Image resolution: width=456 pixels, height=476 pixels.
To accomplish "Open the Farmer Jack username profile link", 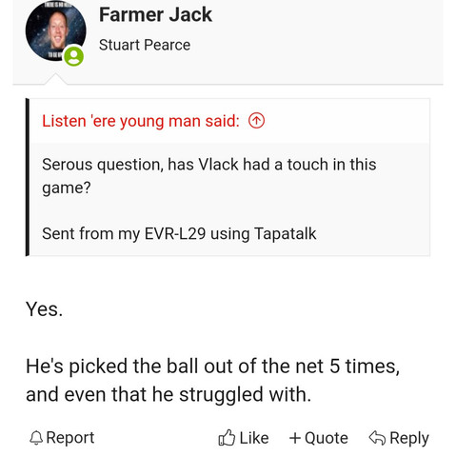I will tap(155, 14).
